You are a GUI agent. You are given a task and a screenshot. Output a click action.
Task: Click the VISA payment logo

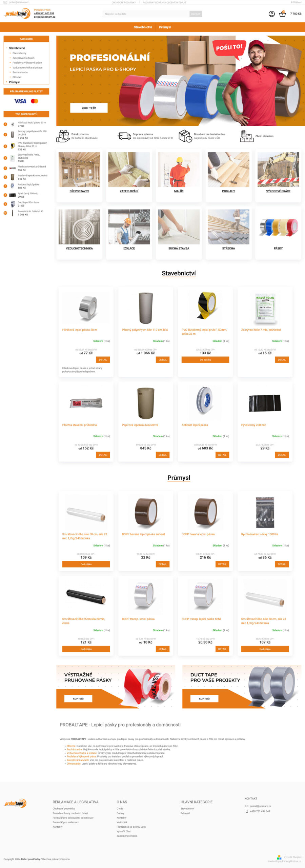pos(20,101)
